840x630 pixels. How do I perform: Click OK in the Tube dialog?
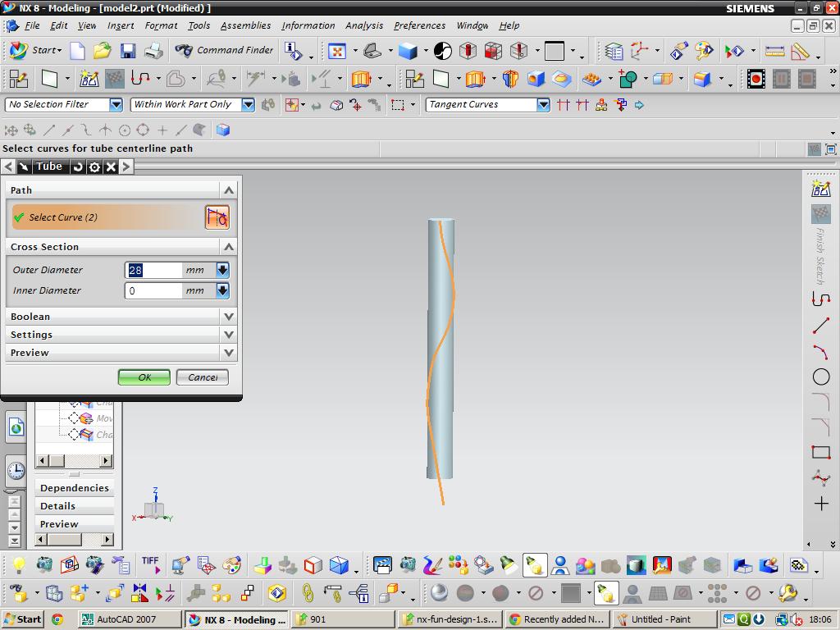tap(144, 377)
